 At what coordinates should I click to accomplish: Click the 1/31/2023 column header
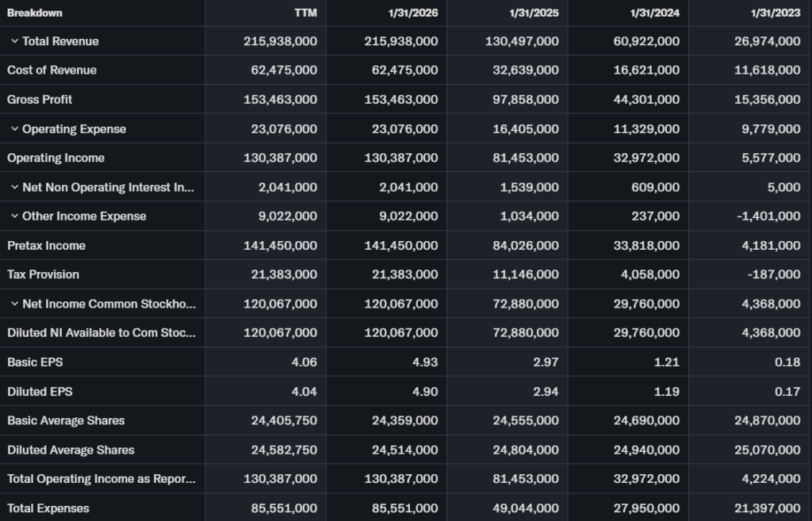point(776,13)
